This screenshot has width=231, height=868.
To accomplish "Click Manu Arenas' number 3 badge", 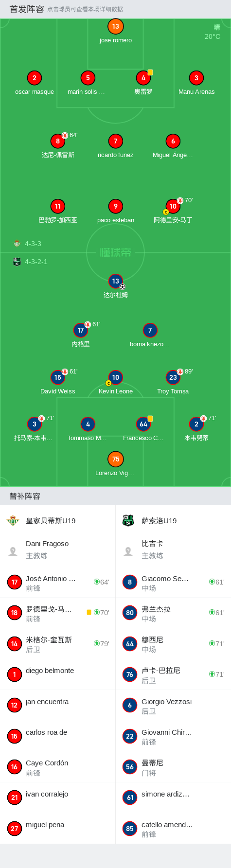I will (x=196, y=78).
